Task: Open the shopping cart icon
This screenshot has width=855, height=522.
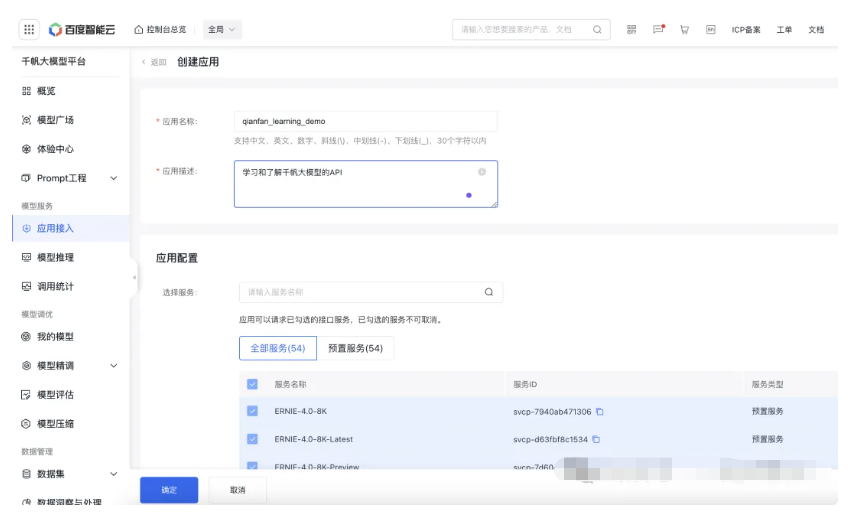Action: (684, 29)
